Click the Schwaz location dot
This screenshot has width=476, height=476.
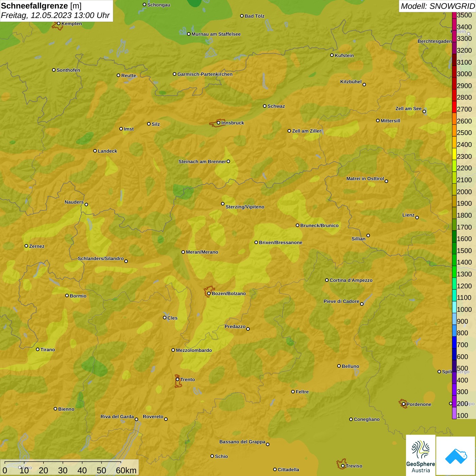265,106
